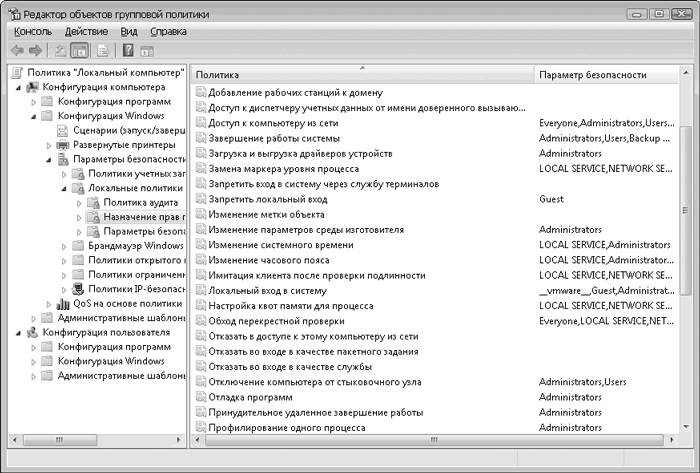The height and width of the screenshot is (473, 700).
Task: Toggle the Show/Hide console tree icon
Action: (79, 50)
